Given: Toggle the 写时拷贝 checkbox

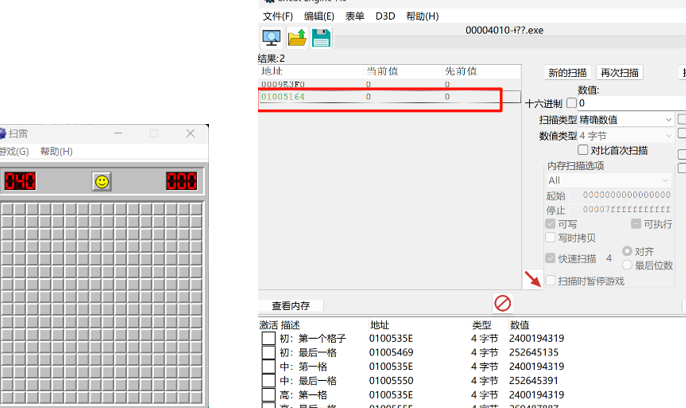Looking at the screenshot, I should click(550, 237).
